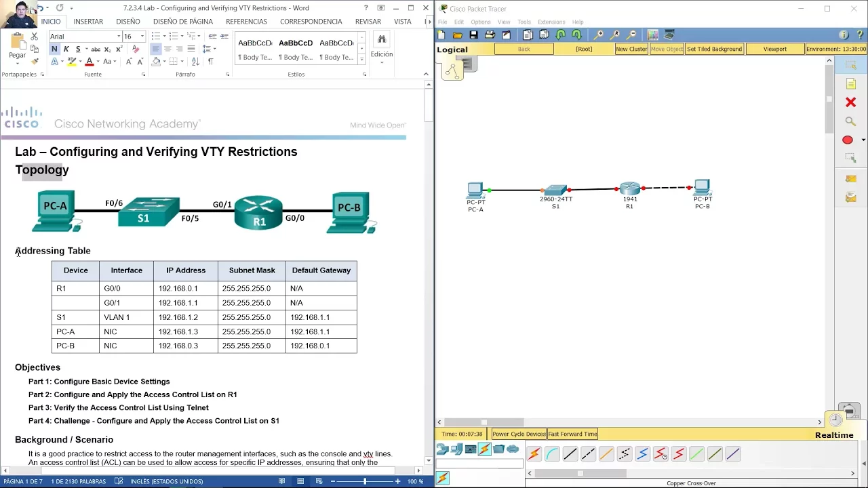Expand bullet list style dropdown arrow
Screen dimensions: 868x488
tap(163, 36)
